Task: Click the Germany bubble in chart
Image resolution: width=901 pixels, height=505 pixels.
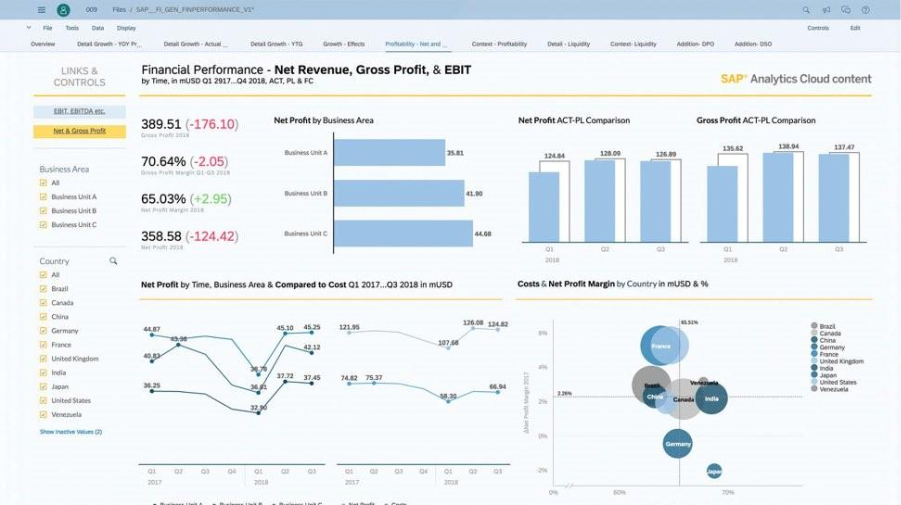Action: tap(677, 443)
